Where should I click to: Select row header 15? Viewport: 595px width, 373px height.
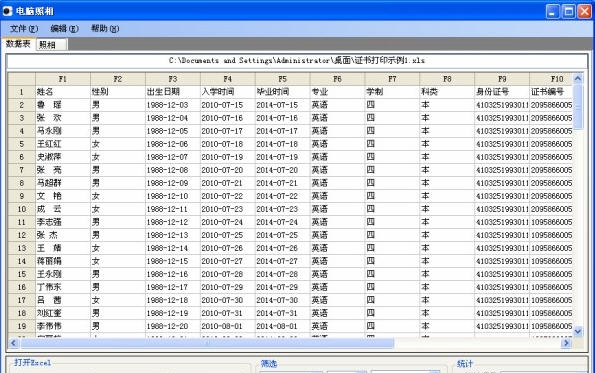point(22,274)
